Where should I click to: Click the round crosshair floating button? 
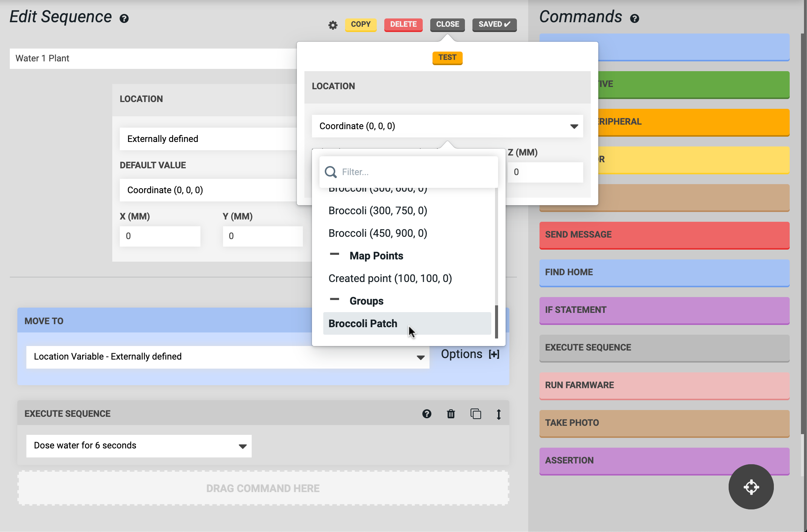pyautogui.click(x=751, y=486)
